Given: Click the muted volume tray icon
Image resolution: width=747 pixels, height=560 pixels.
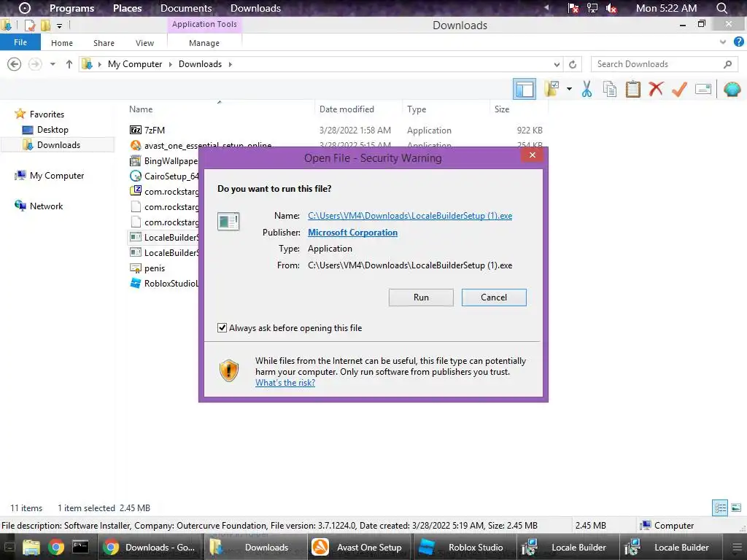Looking at the screenshot, I should [611, 8].
